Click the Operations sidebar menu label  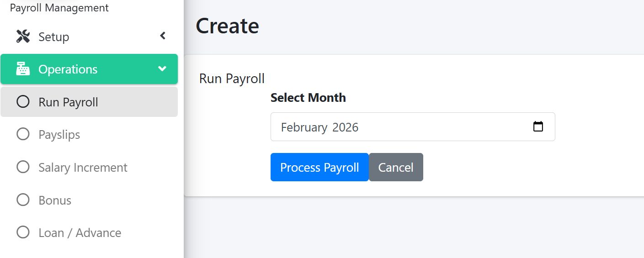pyautogui.click(x=68, y=69)
